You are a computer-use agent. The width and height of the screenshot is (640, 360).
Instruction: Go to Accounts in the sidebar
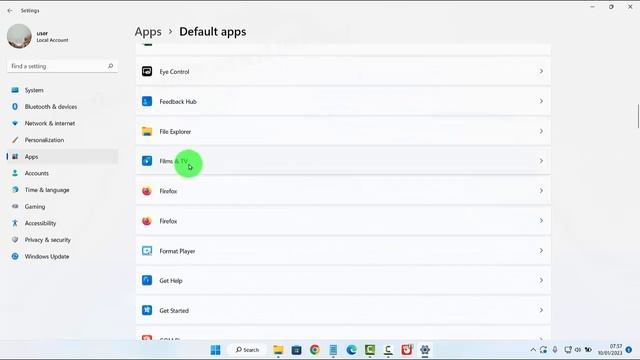[x=36, y=173]
